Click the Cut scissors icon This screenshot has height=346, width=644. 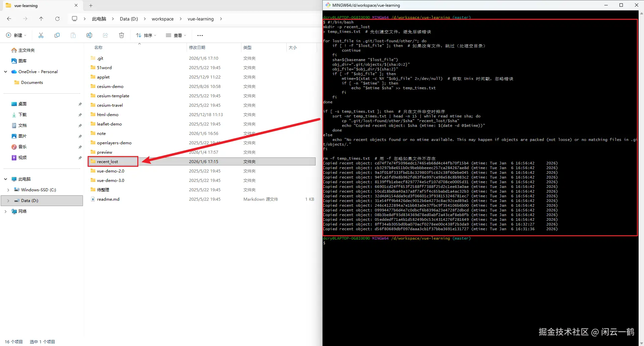[41, 35]
